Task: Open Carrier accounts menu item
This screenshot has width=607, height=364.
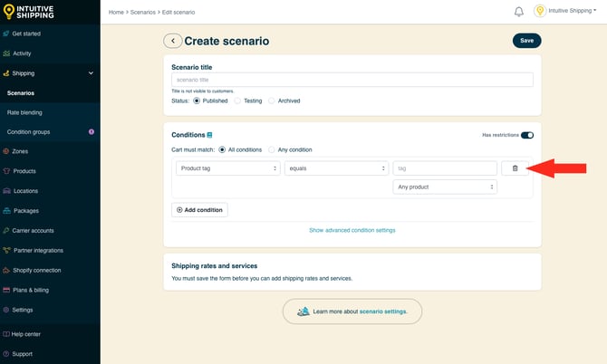Action: [33, 231]
